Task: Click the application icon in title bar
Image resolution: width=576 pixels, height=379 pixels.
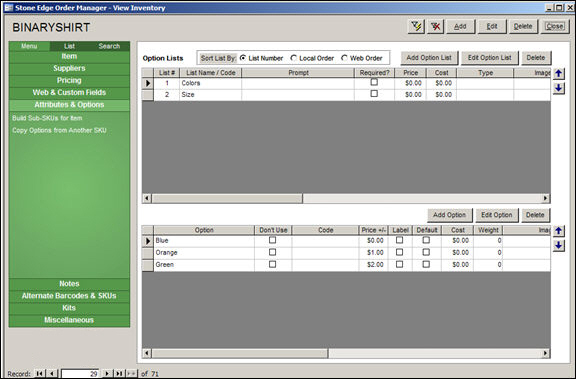Action: tap(8, 8)
